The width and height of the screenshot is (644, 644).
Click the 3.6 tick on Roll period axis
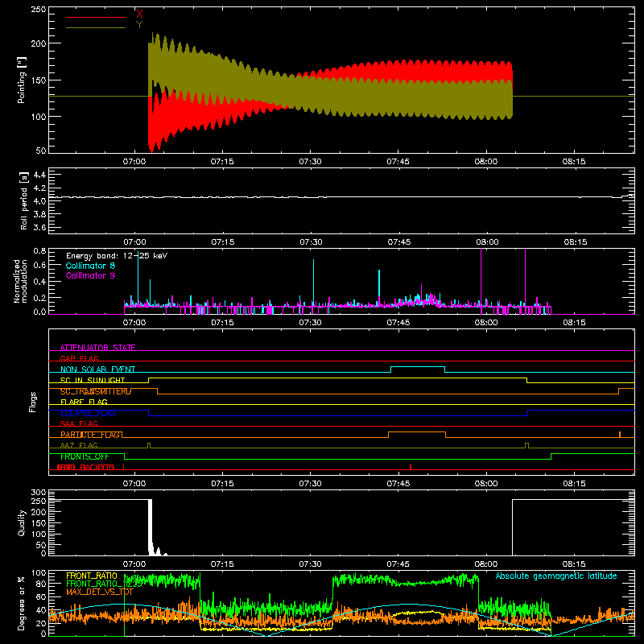(39, 227)
